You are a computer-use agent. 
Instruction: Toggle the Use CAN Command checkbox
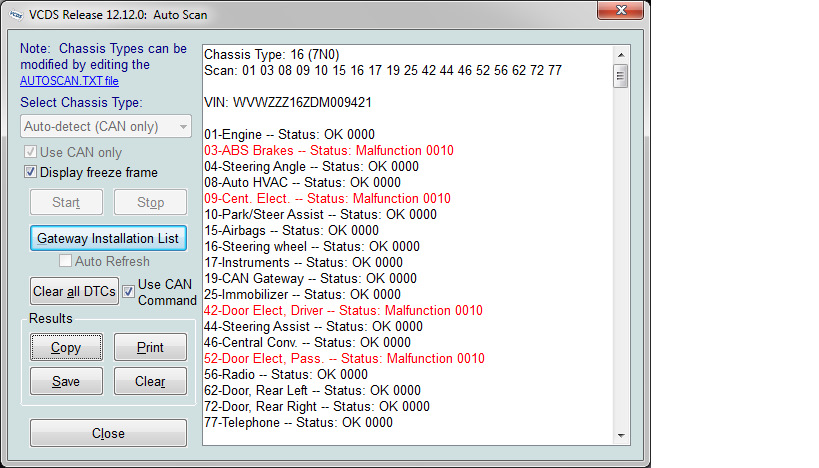pos(128,291)
